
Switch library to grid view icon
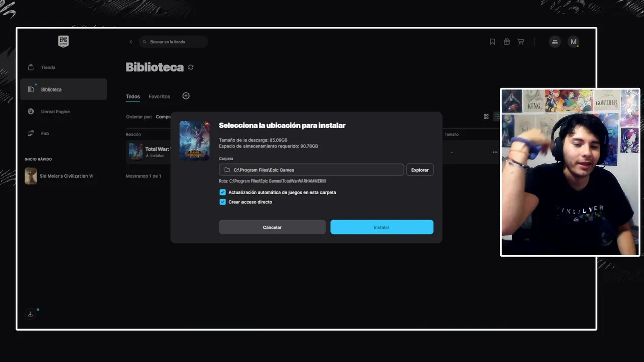click(486, 116)
